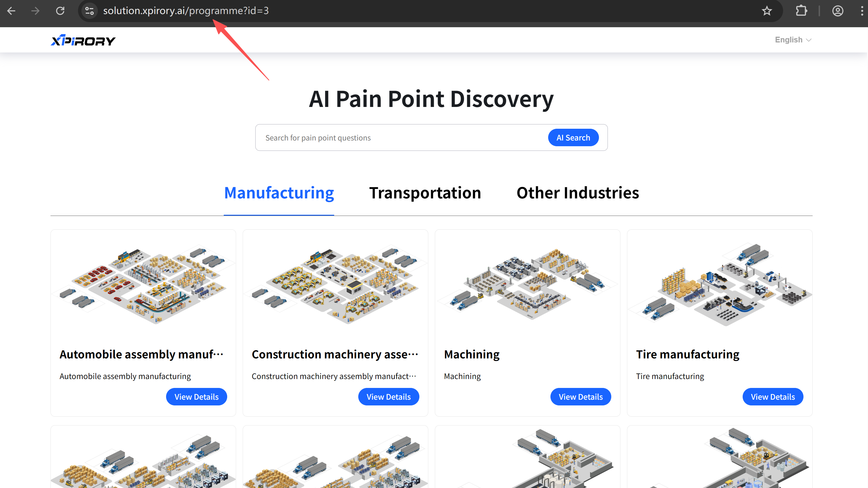The width and height of the screenshot is (868, 488).
Task: View Details for Automobile assembly manufacturing
Action: (196, 397)
